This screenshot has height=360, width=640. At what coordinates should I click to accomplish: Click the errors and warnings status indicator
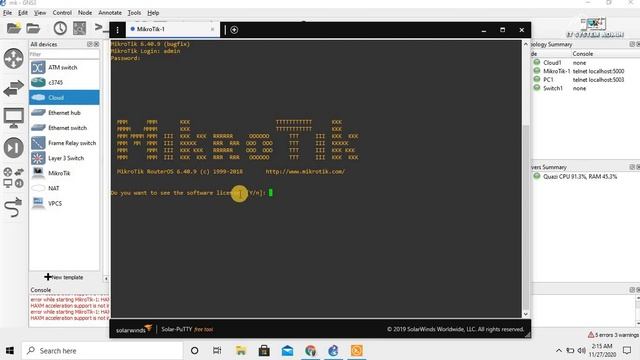(x=613, y=335)
